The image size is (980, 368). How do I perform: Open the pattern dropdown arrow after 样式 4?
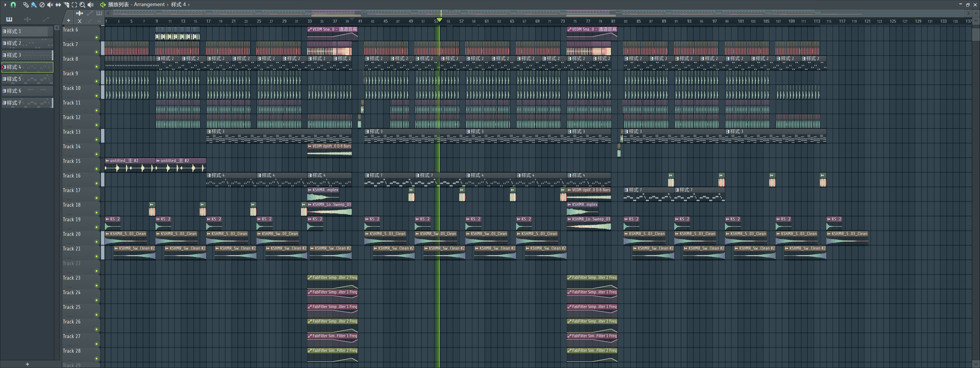click(x=189, y=5)
